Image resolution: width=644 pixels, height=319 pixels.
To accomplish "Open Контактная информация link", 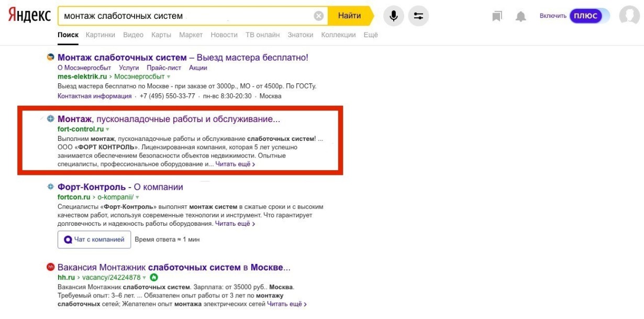I will (x=94, y=96).
